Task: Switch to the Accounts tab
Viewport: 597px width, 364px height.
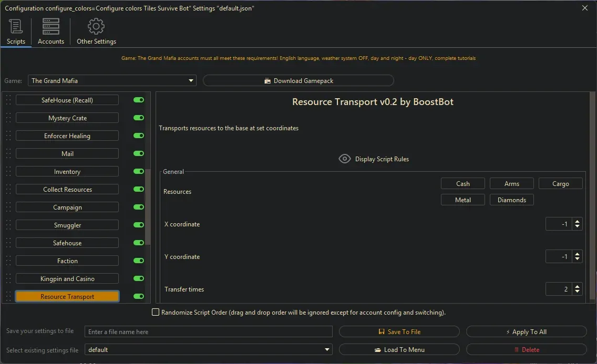Action: click(x=50, y=31)
